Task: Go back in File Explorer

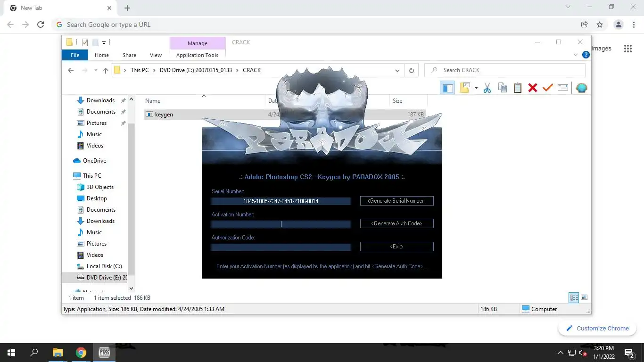Action: 71,70
